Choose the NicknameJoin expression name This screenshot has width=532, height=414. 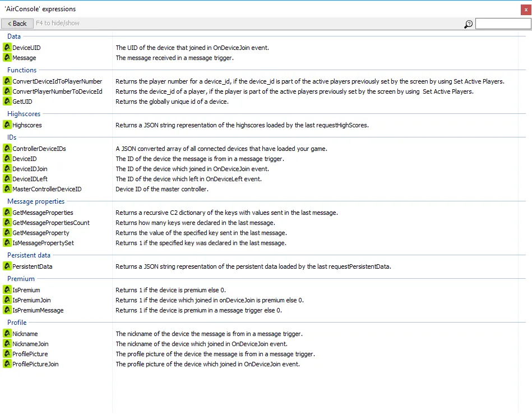pyautogui.click(x=30, y=344)
